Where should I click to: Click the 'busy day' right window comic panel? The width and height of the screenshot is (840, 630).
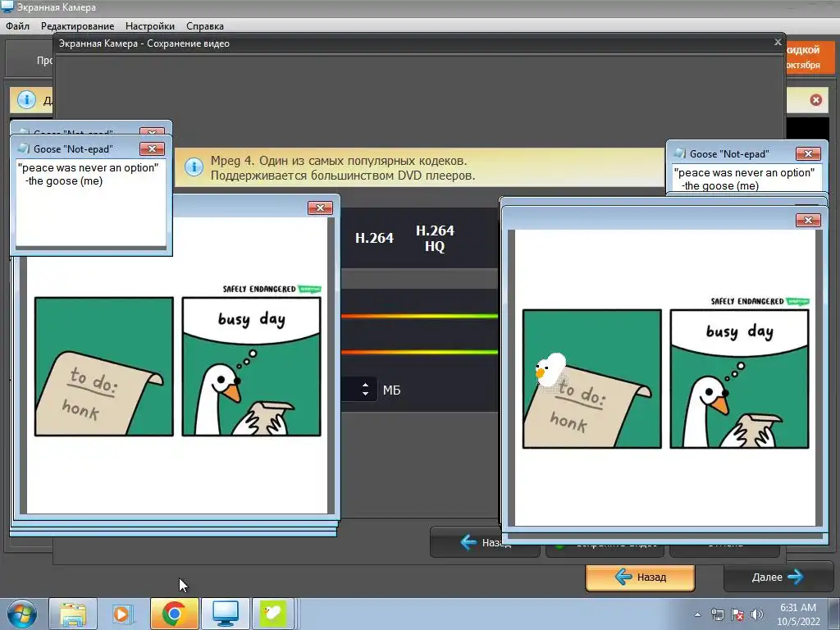pyautogui.click(x=739, y=379)
